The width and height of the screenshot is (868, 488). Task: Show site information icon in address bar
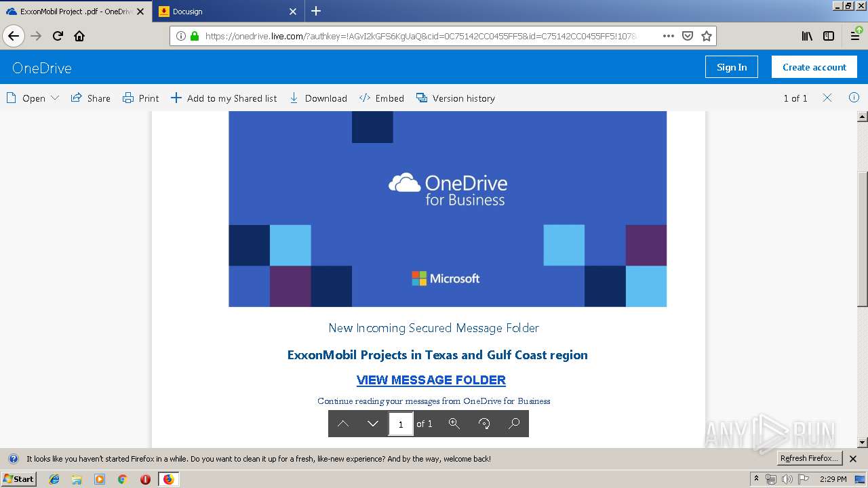click(x=181, y=36)
